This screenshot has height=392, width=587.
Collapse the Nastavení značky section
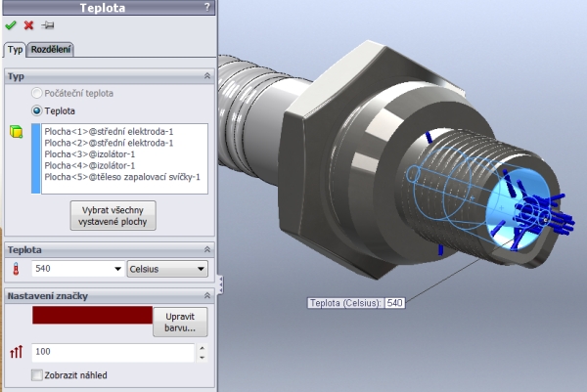pyautogui.click(x=207, y=296)
